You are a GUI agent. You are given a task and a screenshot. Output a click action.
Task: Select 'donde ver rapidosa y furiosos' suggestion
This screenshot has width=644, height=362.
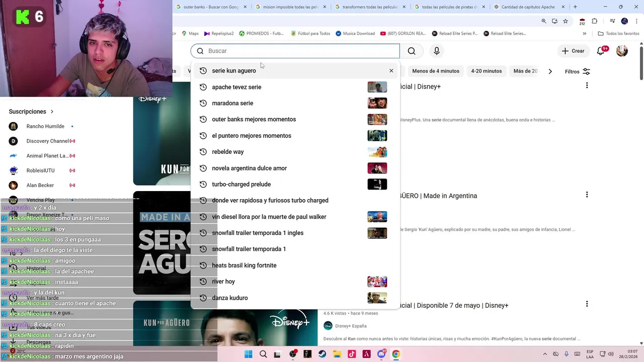[295, 200]
